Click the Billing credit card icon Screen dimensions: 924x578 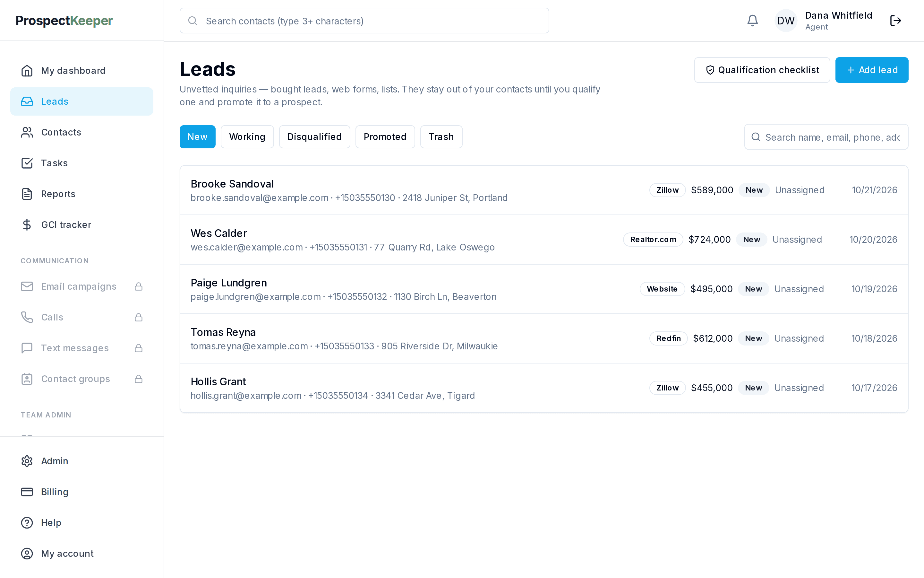(x=27, y=492)
